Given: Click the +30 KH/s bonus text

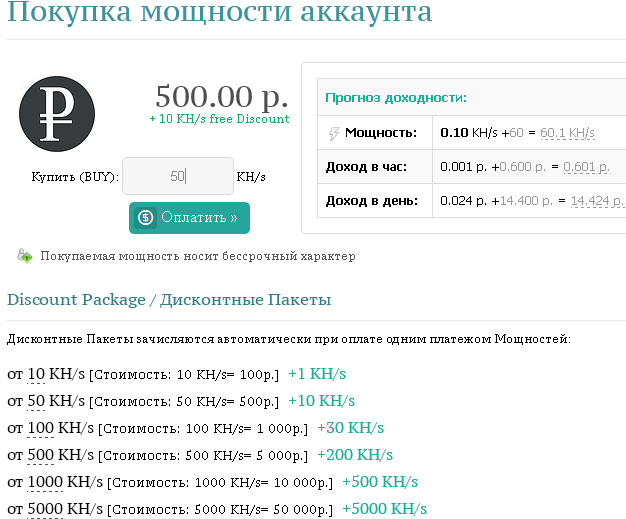Looking at the screenshot, I should click(x=350, y=428).
